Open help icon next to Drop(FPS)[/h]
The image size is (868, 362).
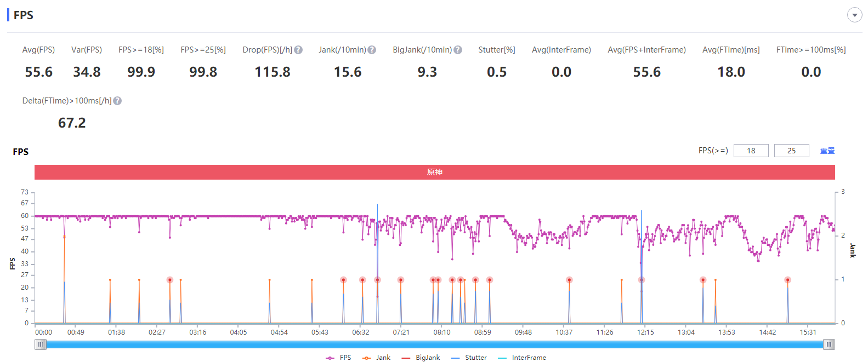pyautogui.click(x=298, y=50)
